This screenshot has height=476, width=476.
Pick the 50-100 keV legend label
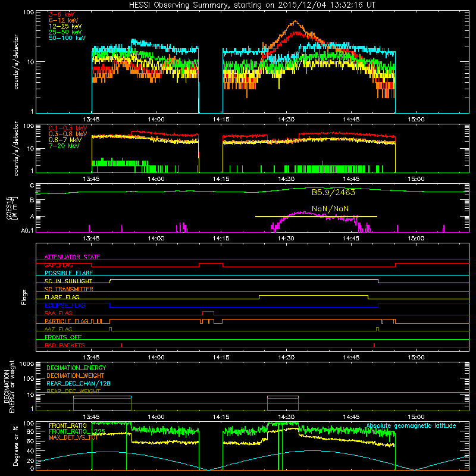[67, 37]
